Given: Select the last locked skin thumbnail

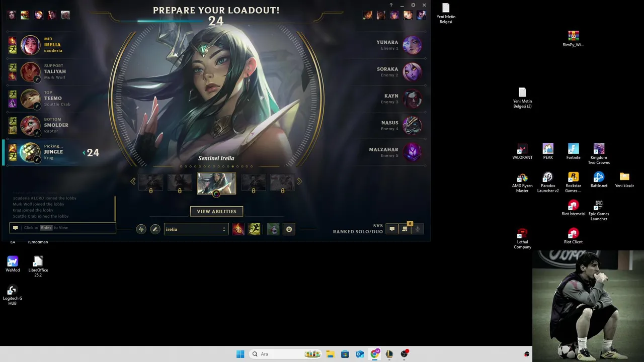Looking at the screenshot, I should pyautogui.click(x=282, y=183).
